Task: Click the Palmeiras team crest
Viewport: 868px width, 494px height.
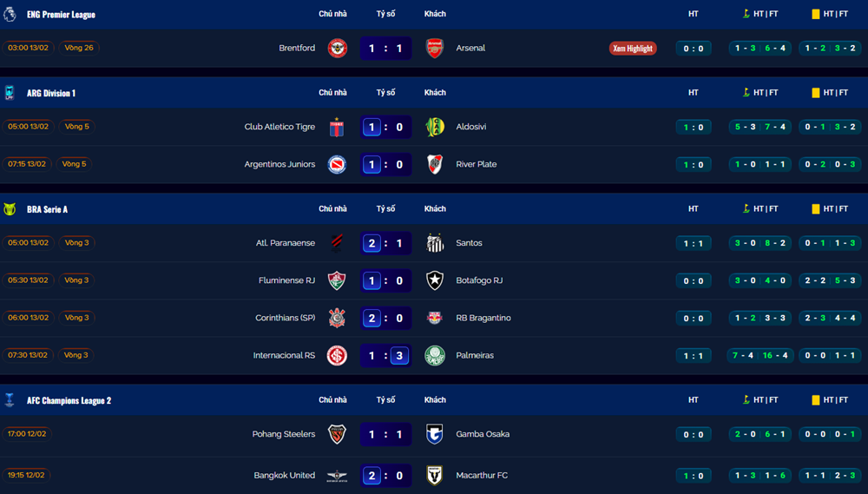Action: pyautogui.click(x=435, y=355)
